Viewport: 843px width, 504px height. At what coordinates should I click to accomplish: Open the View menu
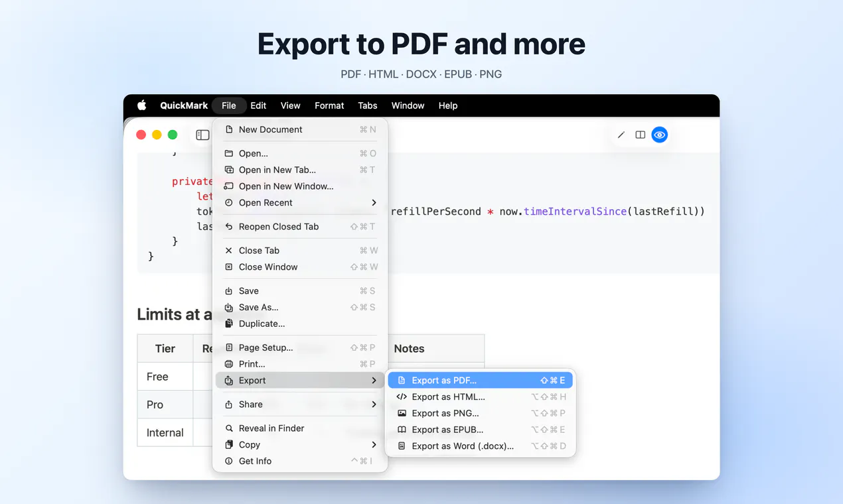(x=290, y=105)
